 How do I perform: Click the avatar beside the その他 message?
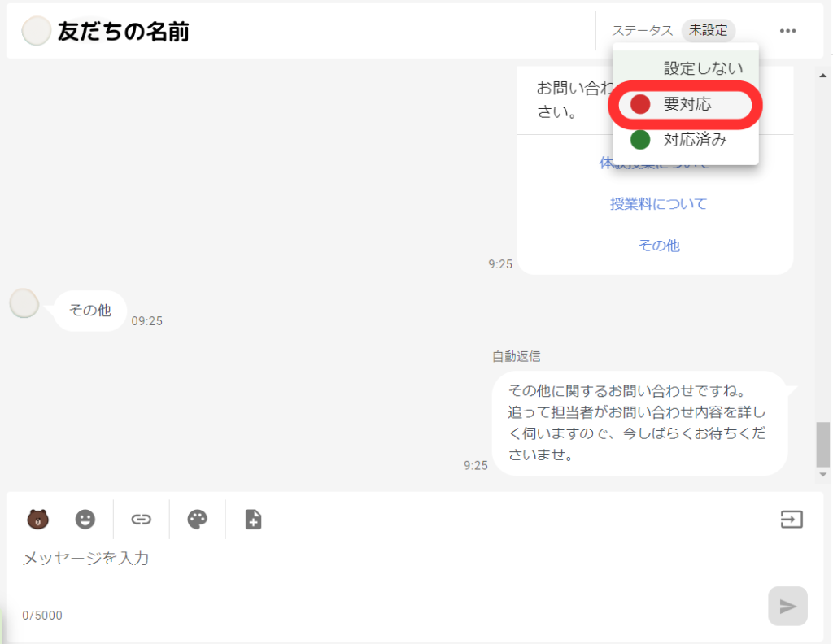pyautogui.click(x=23, y=302)
